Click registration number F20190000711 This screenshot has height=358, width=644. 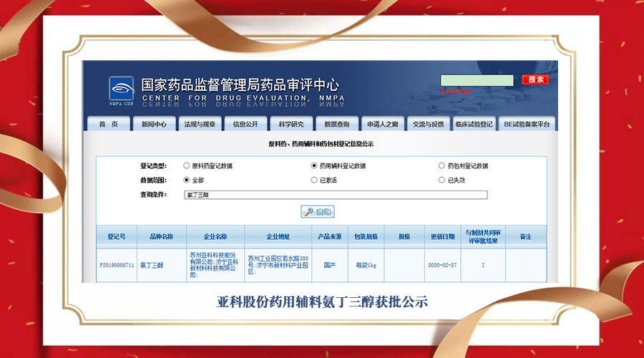[x=117, y=265]
